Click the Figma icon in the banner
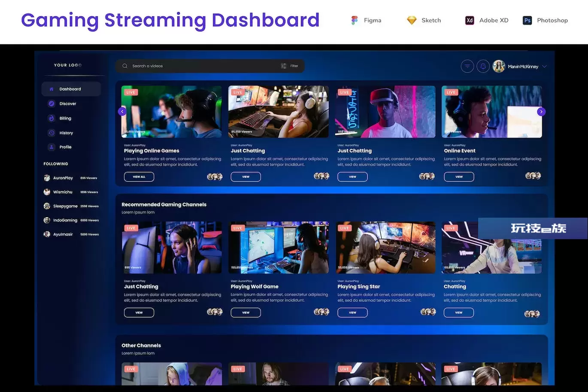 [x=355, y=20]
